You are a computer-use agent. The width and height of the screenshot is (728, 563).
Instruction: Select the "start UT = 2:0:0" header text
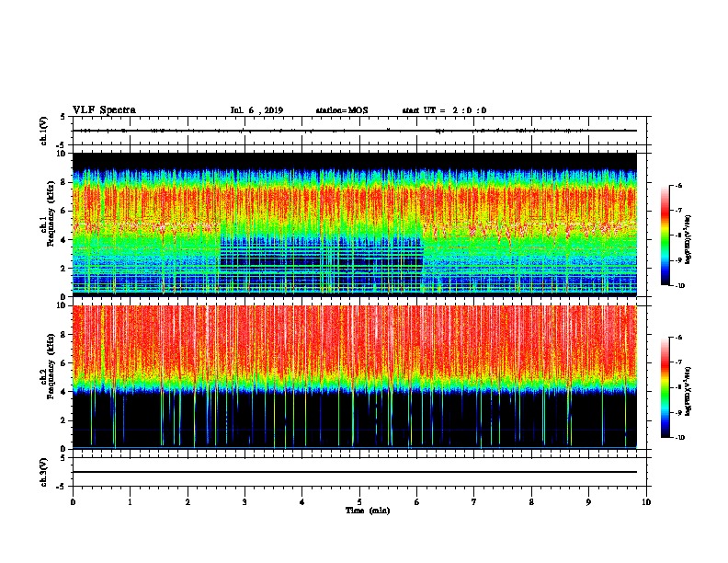coord(444,110)
